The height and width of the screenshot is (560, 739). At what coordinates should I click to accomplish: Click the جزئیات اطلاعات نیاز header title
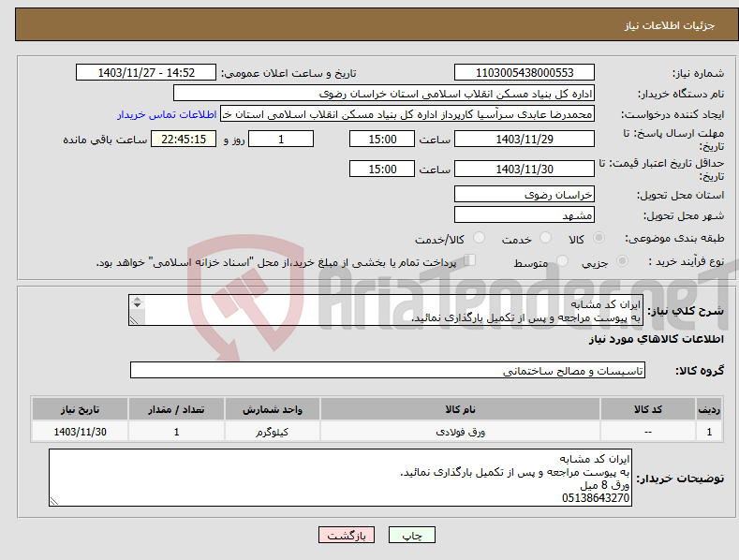pyautogui.click(x=670, y=25)
